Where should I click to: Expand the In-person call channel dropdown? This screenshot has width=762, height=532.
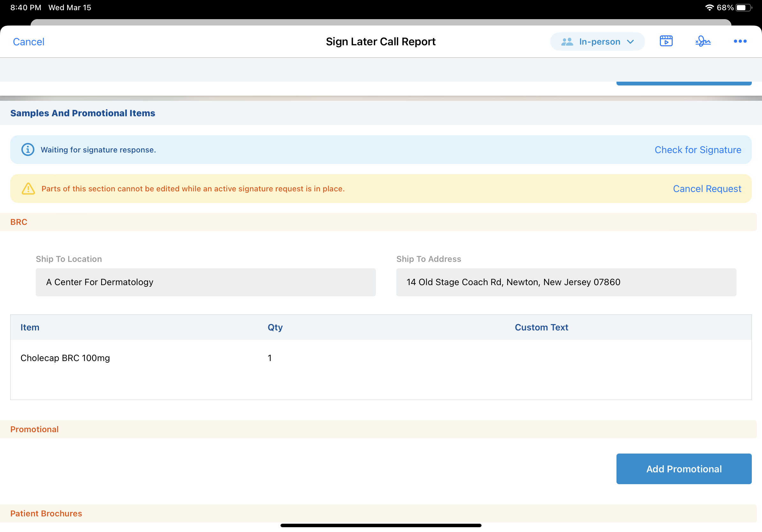599,42
